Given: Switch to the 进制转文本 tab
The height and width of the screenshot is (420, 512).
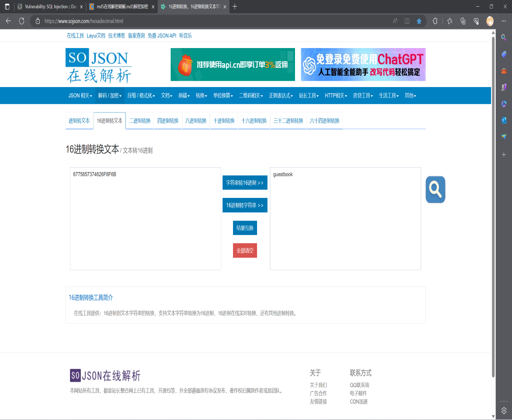Looking at the screenshot, I should pyautogui.click(x=79, y=120).
